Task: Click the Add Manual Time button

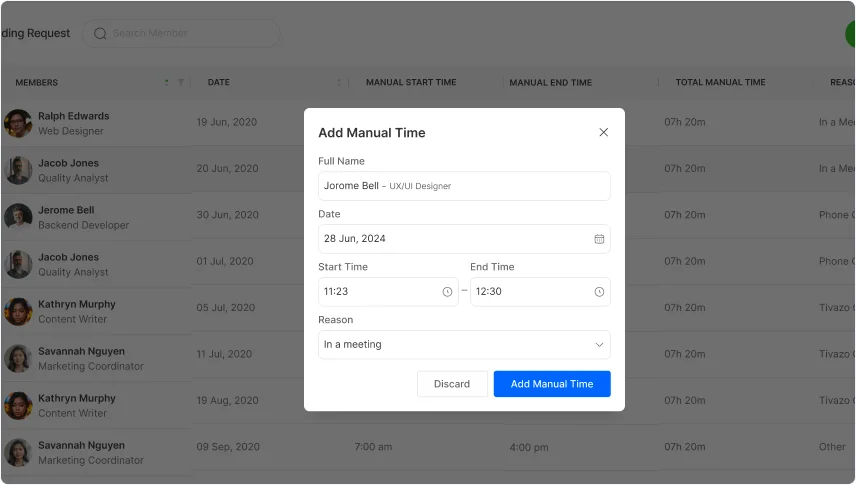Action: [x=551, y=384]
